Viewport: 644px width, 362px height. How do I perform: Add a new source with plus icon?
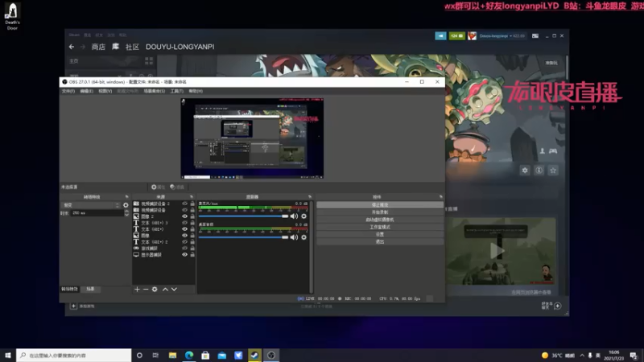tap(137, 290)
